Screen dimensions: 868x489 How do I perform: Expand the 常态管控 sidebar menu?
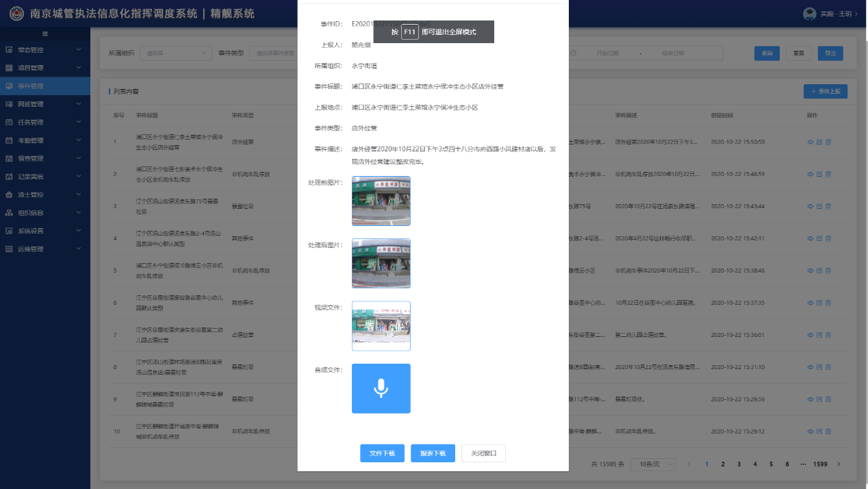45,50
